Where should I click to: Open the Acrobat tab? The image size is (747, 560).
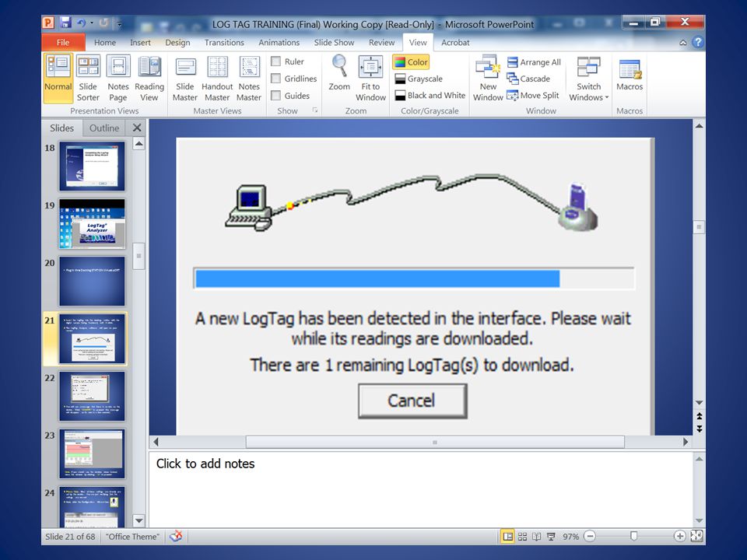click(455, 42)
